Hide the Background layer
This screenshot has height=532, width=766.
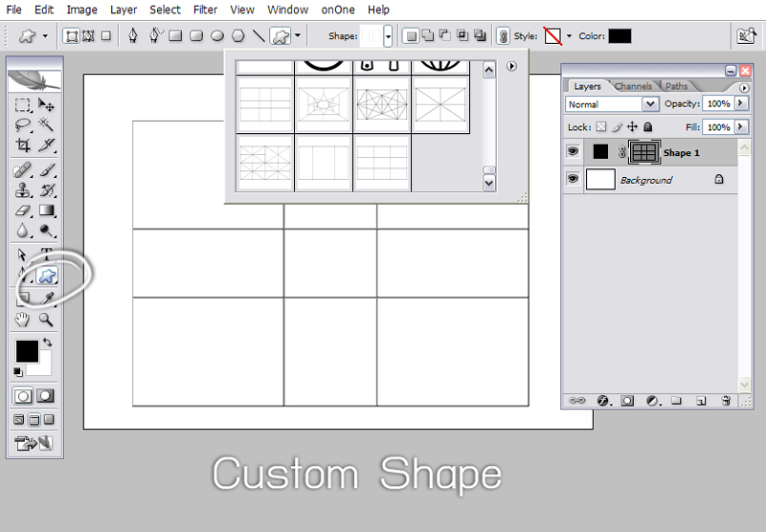point(573,179)
